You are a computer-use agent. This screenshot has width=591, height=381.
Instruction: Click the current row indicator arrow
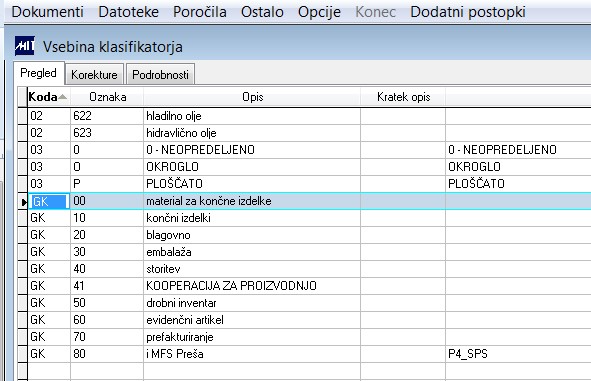23,202
